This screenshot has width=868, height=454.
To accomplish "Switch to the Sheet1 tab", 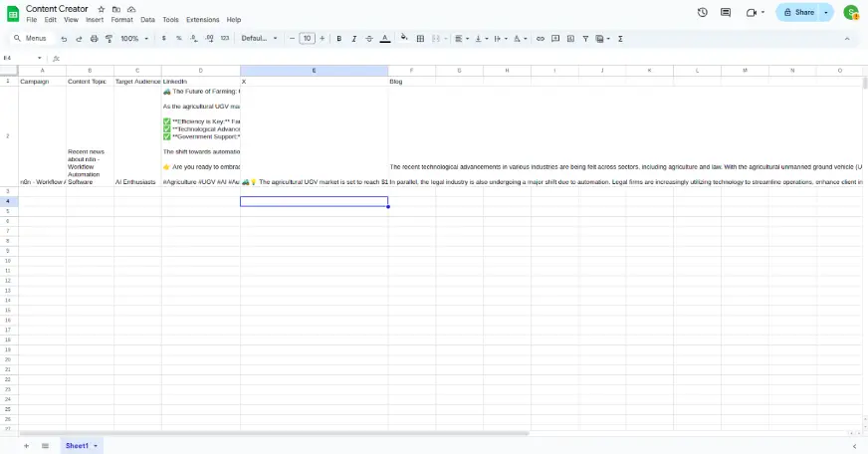I will point(78,446).
